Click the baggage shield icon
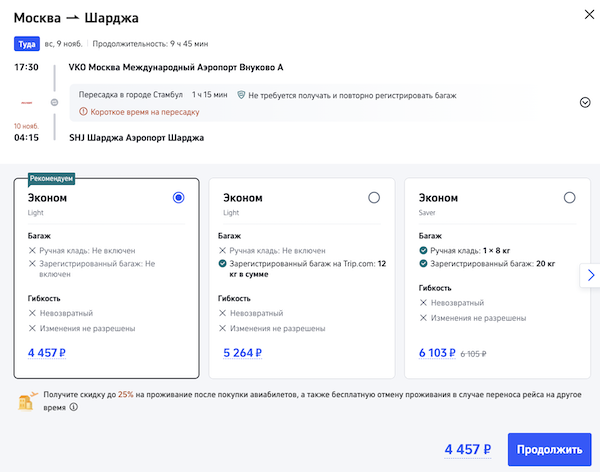The image size is (600, 472). (241, 95)
